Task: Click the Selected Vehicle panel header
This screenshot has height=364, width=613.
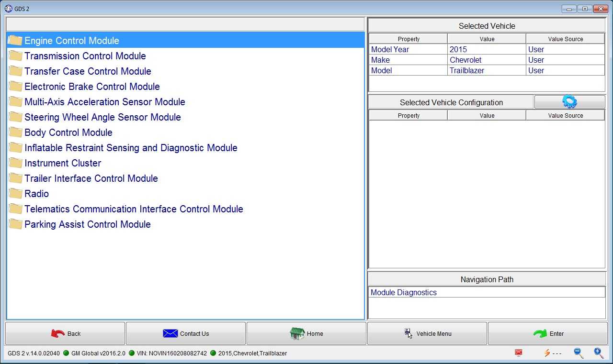Action: [x=487, y=26]
